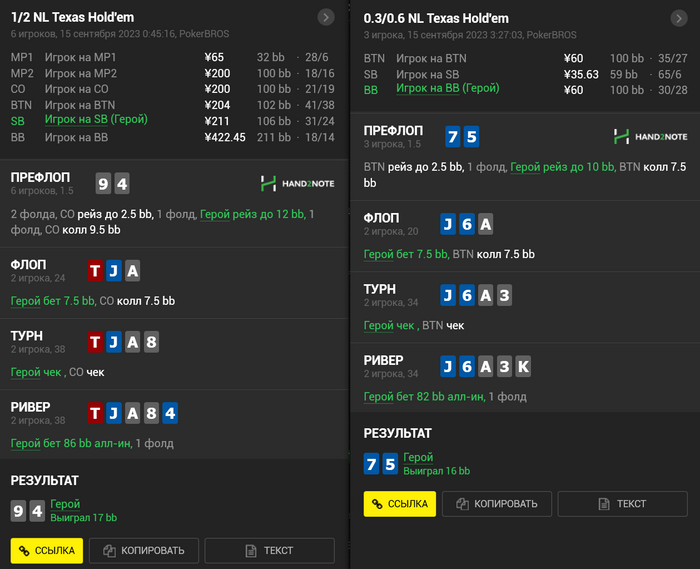Click Герой link above 'Выиграл 17 bb'
Image resolution: width=700 pixels, height=569 pixels.
pyautogui.click(x=65, y=504)
